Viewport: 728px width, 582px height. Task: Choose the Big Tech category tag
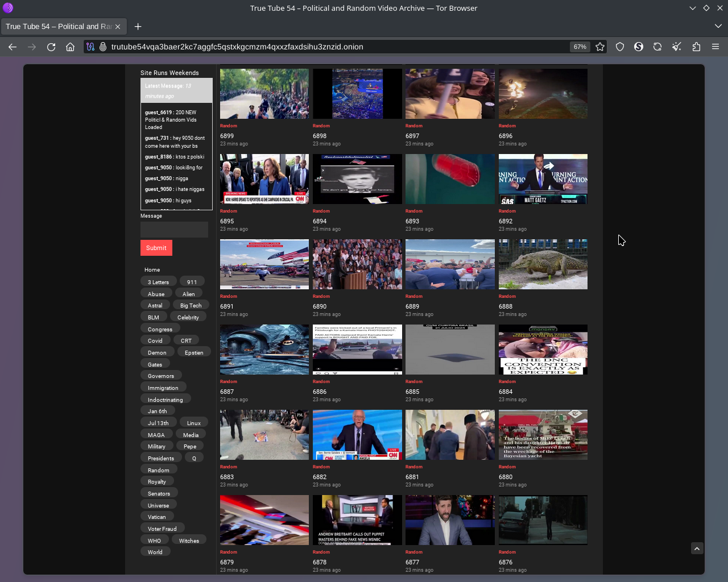(x=191, y=305)
